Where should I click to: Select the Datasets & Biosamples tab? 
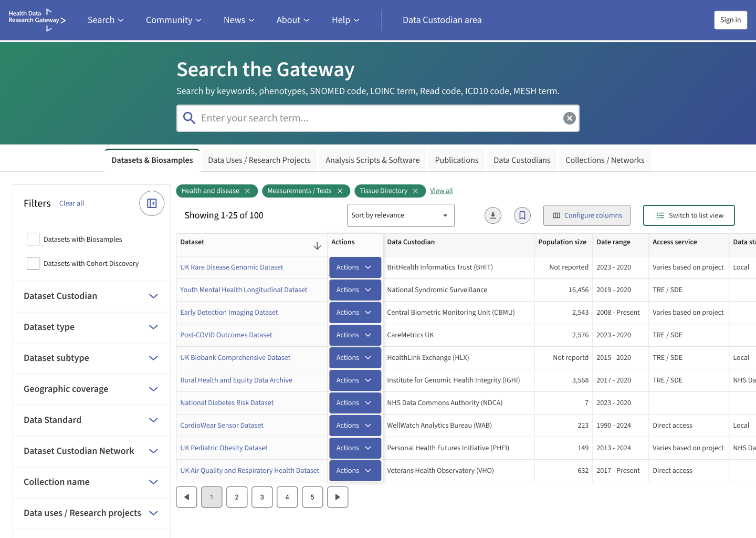tap(152, 160)
